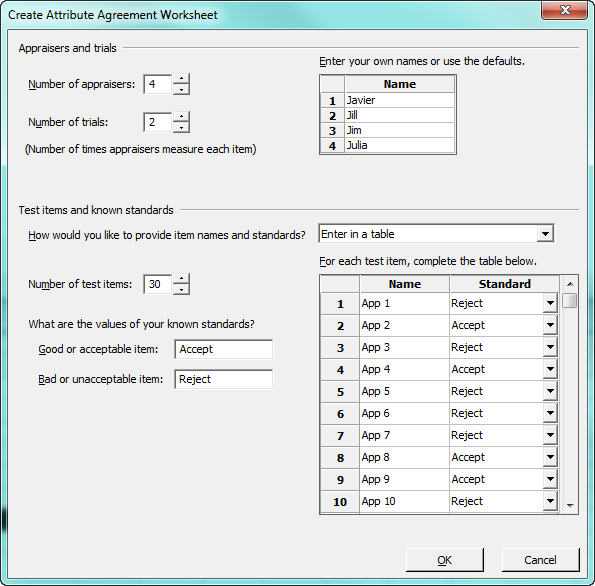595x586 pixels.
Task: Select the App 6 name cell
Action: point(405,413)
